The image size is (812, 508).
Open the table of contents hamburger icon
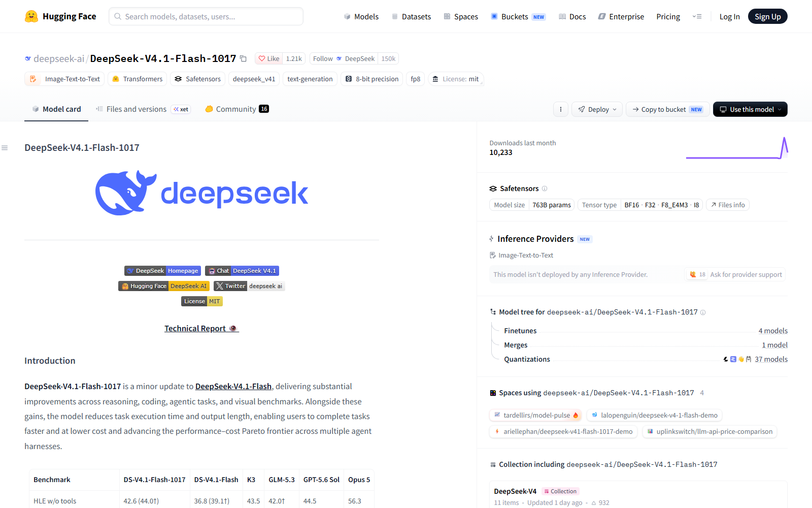tap(5, 148)
